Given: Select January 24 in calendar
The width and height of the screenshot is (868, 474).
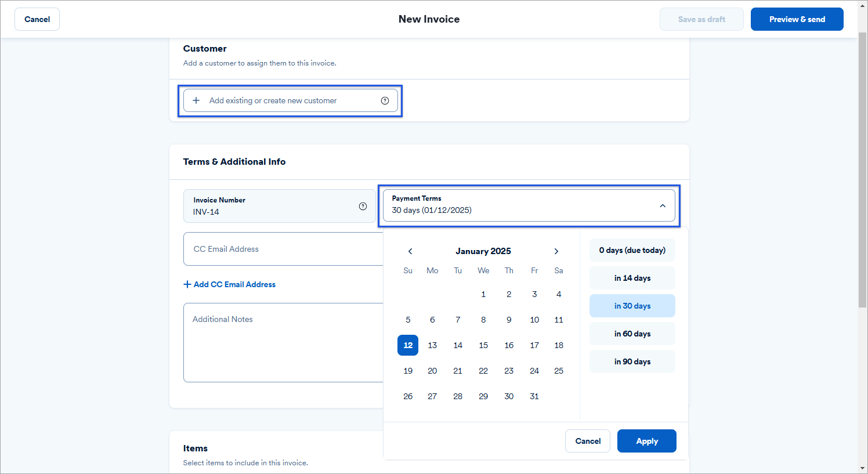Looking at the screenshot, I should 534,371.
